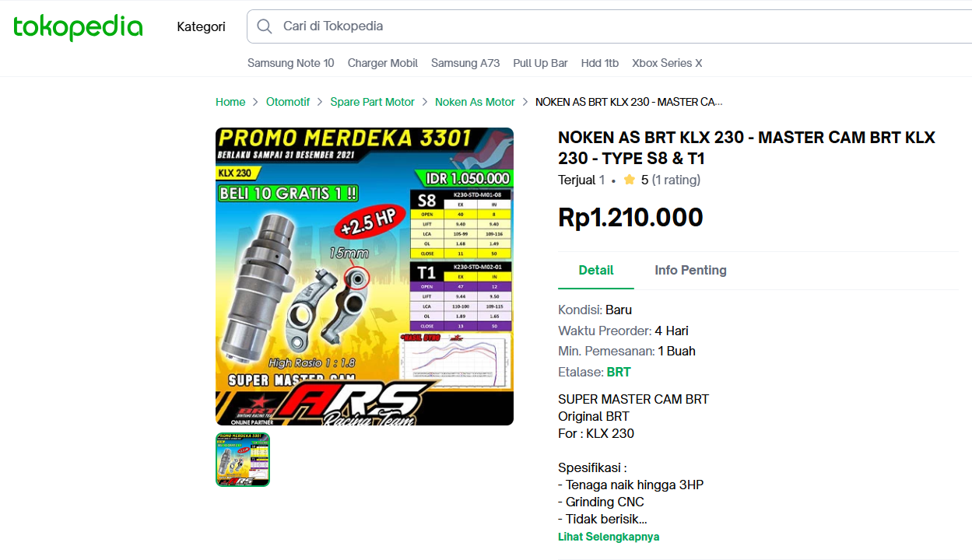
Task: Click the search magnifier icon
Action: tap(265, 26)
